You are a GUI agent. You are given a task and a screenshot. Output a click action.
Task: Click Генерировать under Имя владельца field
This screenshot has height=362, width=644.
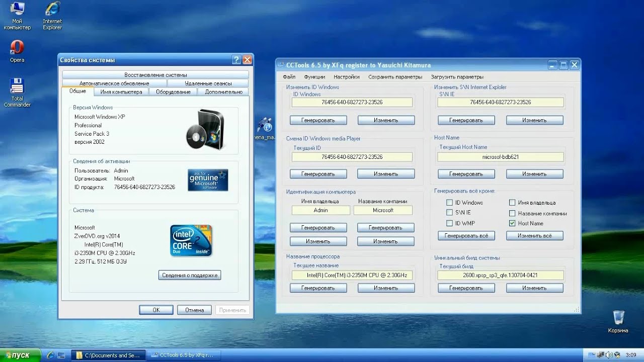point(318,228)
